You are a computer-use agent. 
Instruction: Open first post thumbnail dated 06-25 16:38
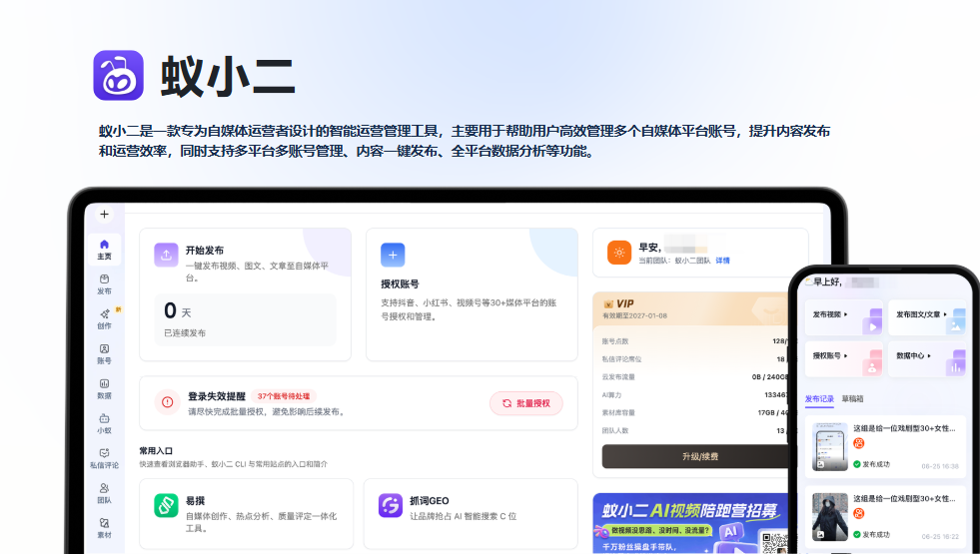tap(829, 446)
